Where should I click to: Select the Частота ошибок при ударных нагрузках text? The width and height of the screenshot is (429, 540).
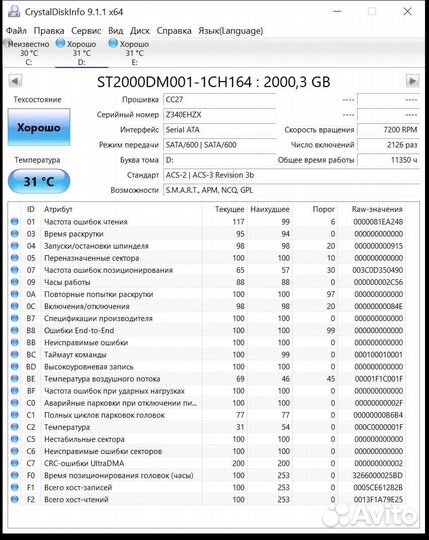[x=114, y=391]
